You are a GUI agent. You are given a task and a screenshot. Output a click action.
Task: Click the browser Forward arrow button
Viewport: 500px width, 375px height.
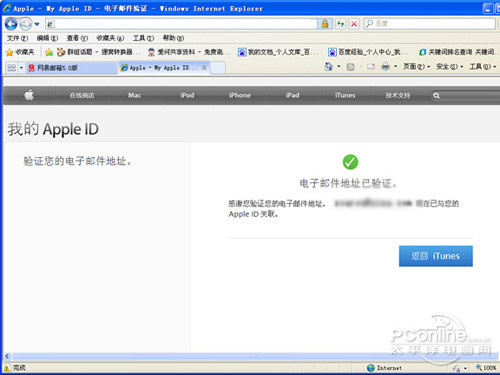(x=26, y=24)
